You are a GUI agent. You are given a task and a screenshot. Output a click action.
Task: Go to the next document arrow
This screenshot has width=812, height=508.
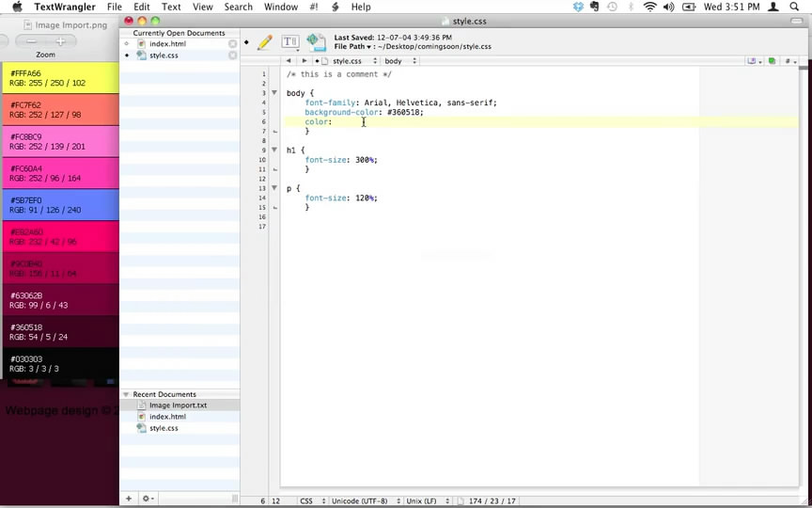304,60
